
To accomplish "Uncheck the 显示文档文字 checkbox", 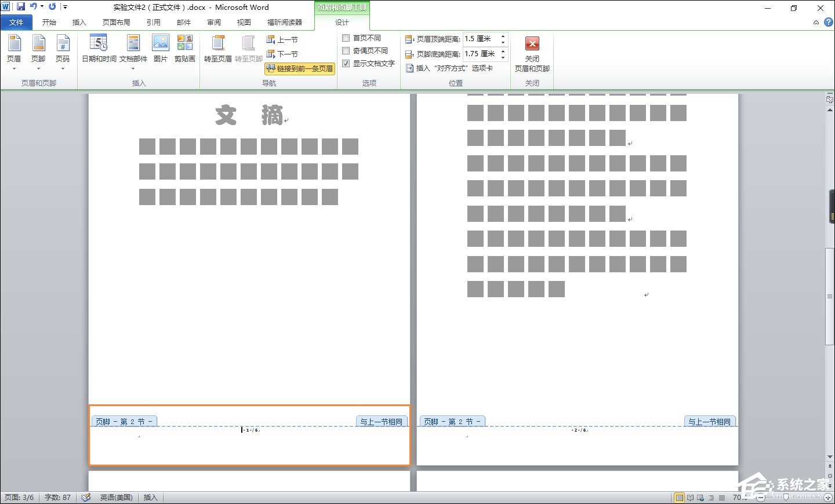I will (346, 64).
